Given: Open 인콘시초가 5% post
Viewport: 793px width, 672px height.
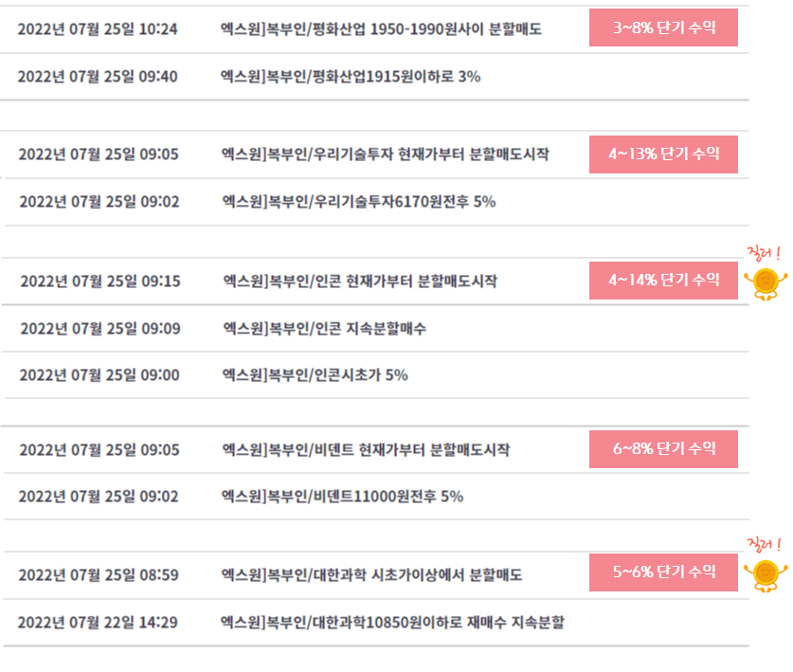Looking at the screenshot, I should pyautogui.click(x=315, y=375).
